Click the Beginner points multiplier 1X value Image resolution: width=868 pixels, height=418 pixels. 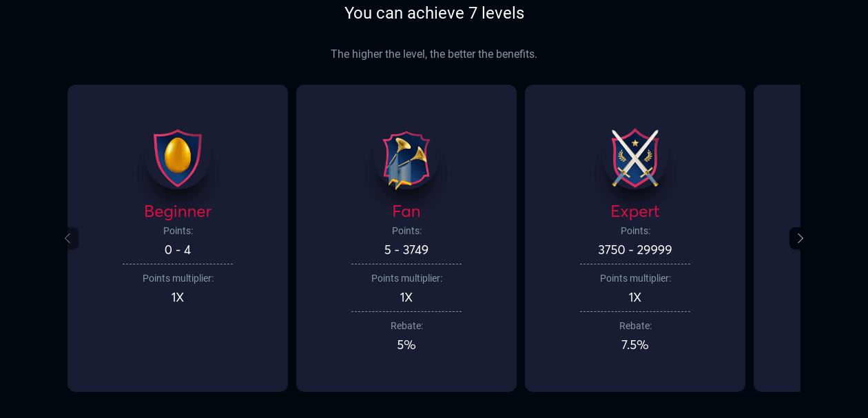coord(178,297)
